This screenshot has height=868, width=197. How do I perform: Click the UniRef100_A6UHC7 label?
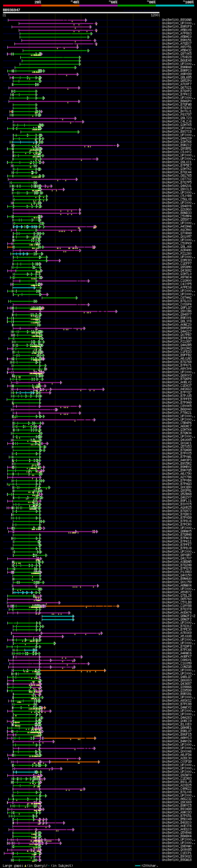[177, 426]
